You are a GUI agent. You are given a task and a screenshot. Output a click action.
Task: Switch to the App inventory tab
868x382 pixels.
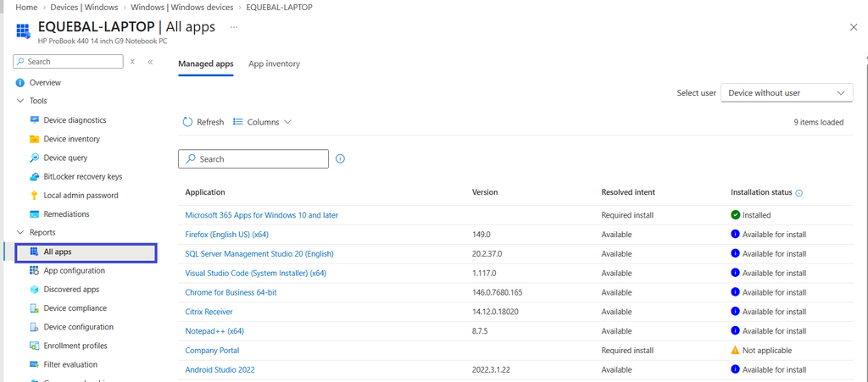[274, 64]
